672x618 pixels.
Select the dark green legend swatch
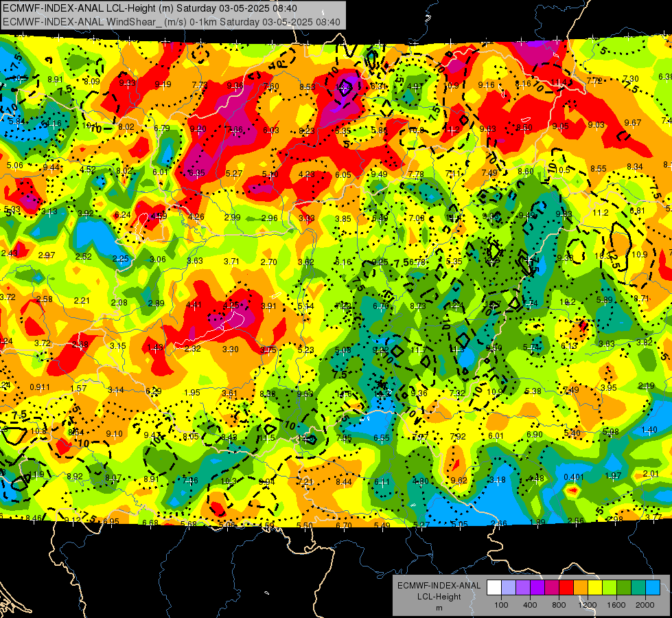pyautogui.click(x=623, y=588)
